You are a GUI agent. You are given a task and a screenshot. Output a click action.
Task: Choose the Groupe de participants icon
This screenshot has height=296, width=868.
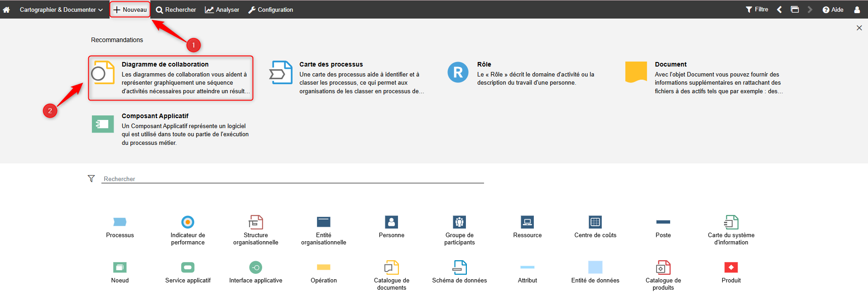459,222
